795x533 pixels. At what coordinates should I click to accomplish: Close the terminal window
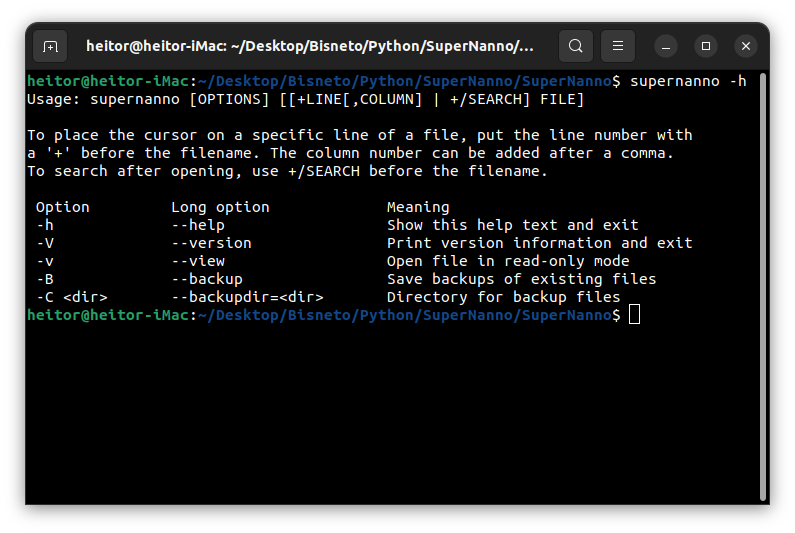[x=746, y=46]
